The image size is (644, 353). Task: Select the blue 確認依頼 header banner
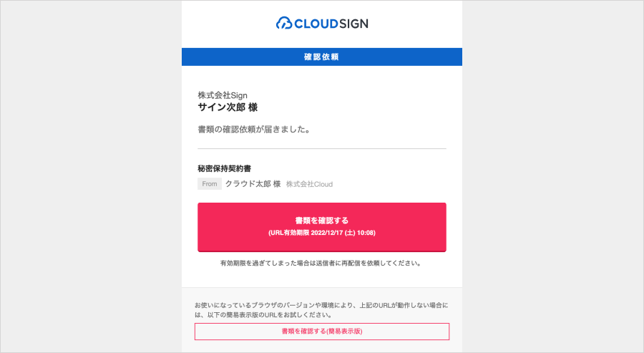point(322,57)
